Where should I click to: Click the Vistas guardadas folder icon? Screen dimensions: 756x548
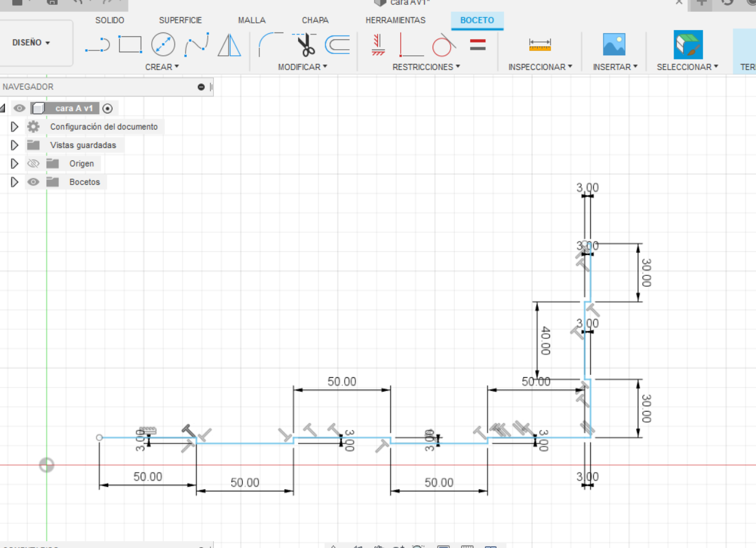(33, 145)
